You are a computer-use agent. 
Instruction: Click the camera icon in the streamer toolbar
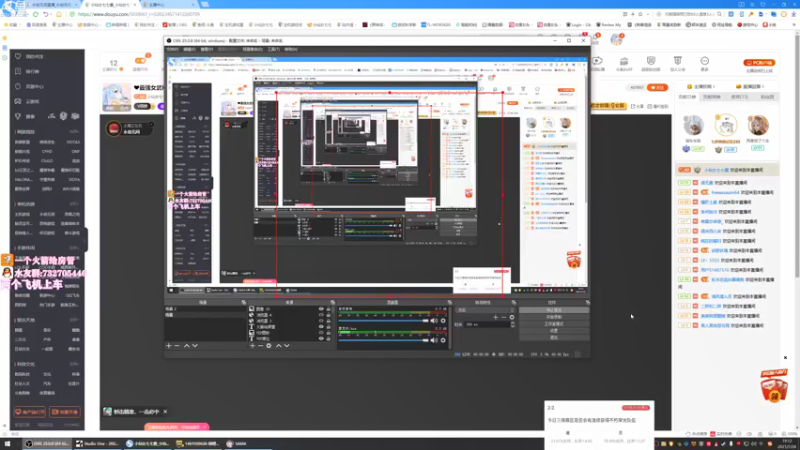tap(598, 63)
